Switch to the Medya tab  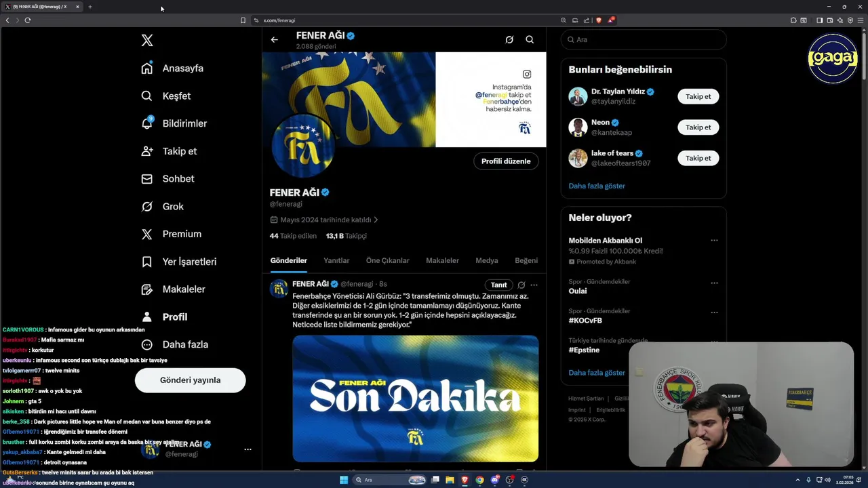pyautogui.click(x=487, y=260)
